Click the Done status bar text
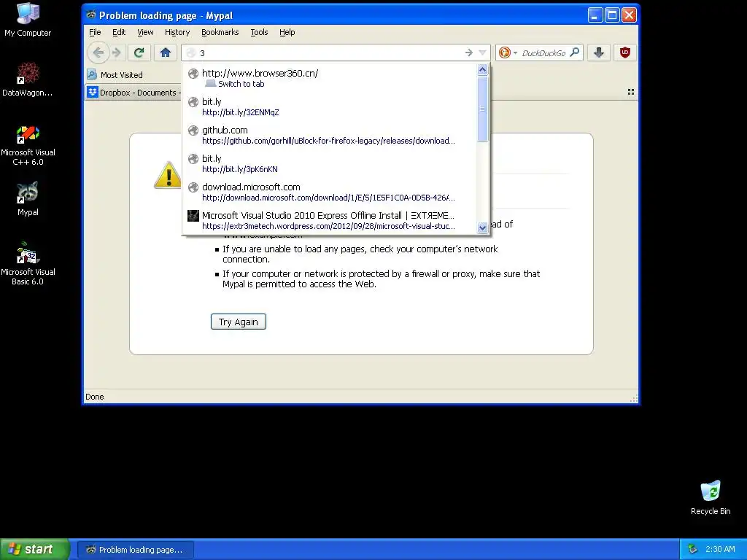 94,397
